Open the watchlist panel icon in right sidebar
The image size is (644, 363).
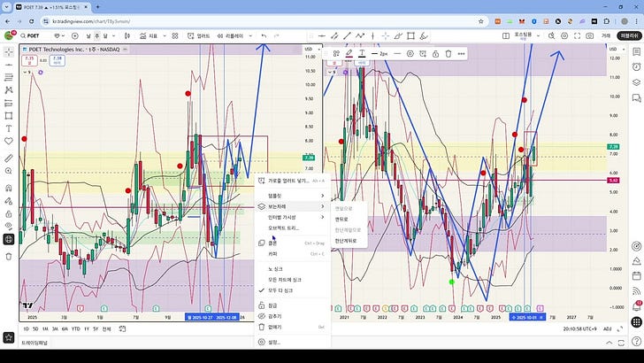[x=636, y=52]
